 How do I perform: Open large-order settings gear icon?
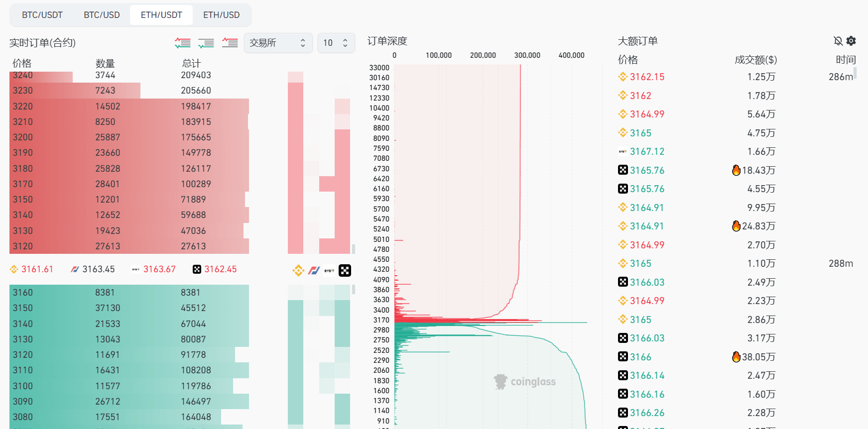click(x=851, y=41)
